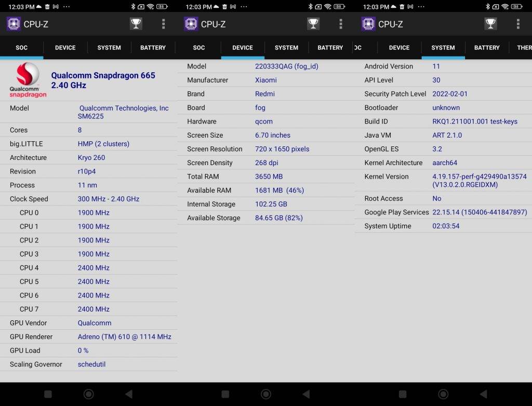This screenshot has width=532, height=406.
Task: Tap the CPU 4 row
Action: pyautogui.click(x=88, y=268)
